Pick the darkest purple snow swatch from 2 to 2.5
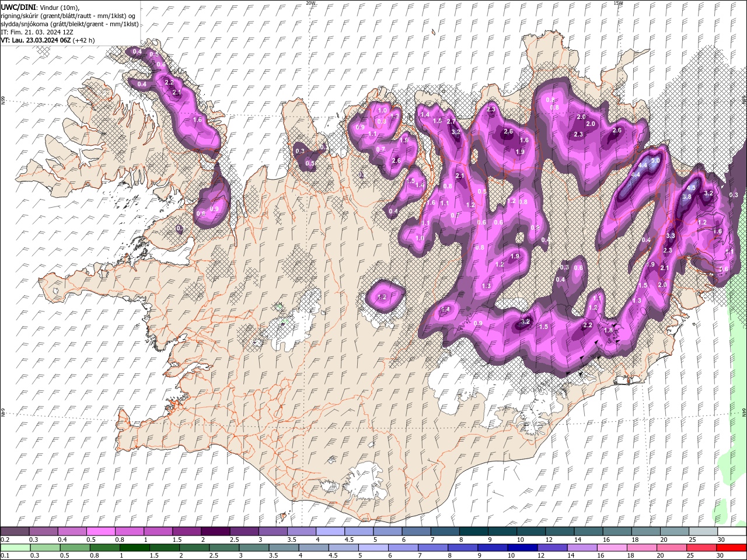Image resolution: width=747 pixels, height=560 pixels. (x=215, y=531)
